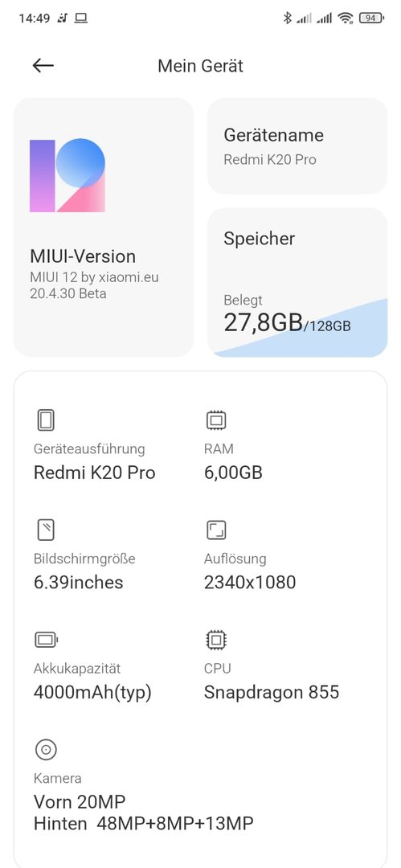The image size is (401, 868).
Task: Select the 4000mAh(typ) battery capacity entry
Action: point(92,693)
